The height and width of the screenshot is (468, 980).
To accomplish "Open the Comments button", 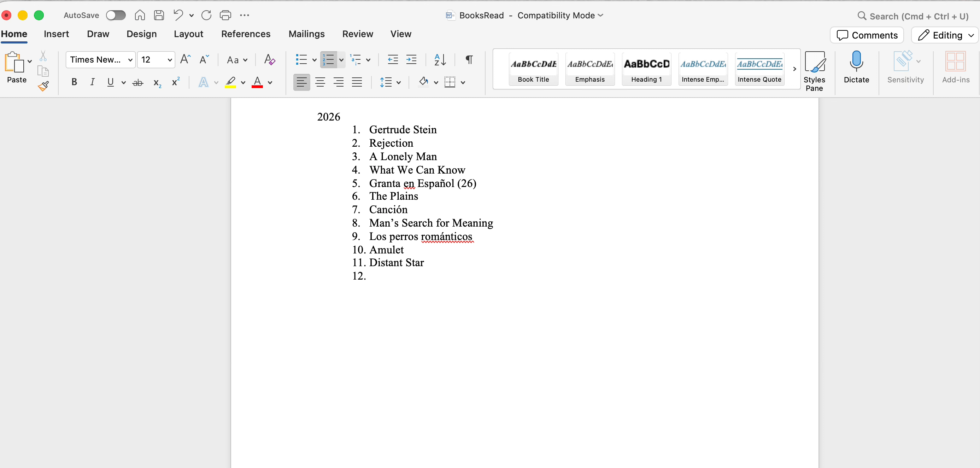I will 867,35.
